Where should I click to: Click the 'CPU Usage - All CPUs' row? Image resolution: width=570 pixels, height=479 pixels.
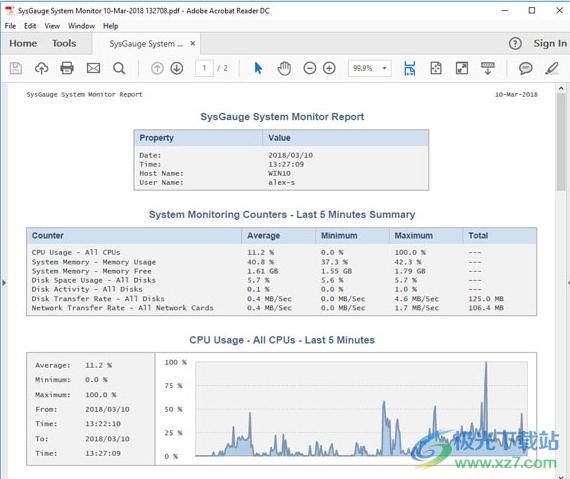[281, 252]
